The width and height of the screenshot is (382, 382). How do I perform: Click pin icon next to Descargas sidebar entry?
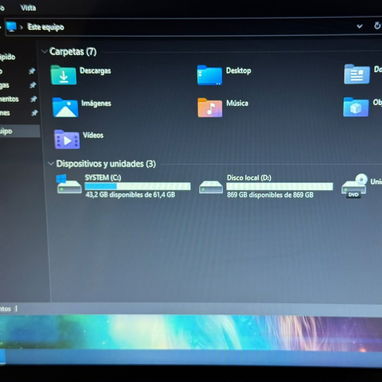[x=33, y=85]
